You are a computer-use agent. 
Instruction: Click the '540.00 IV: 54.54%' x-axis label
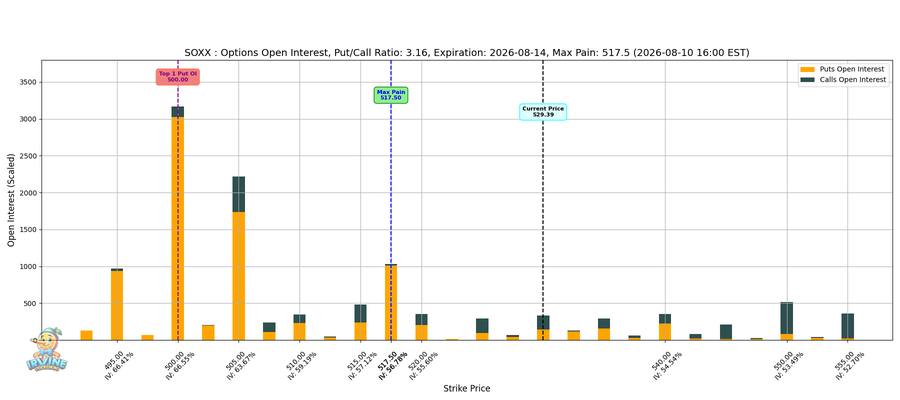665,366
